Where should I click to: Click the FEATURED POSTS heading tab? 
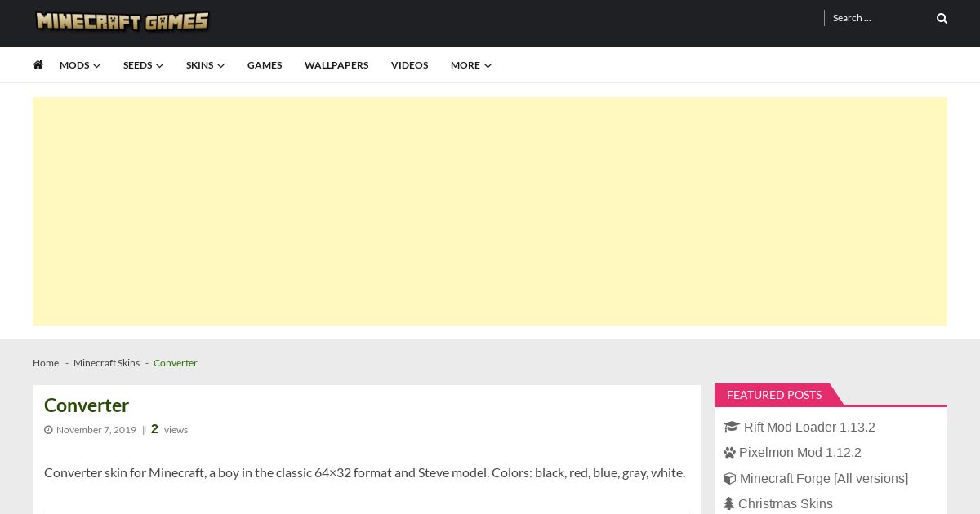774,395
